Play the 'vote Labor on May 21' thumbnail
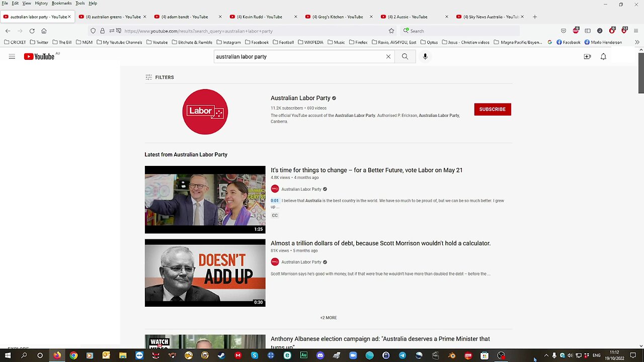This screenshot has height=362, width=644. pyautogui.click(x=205, y=200)
